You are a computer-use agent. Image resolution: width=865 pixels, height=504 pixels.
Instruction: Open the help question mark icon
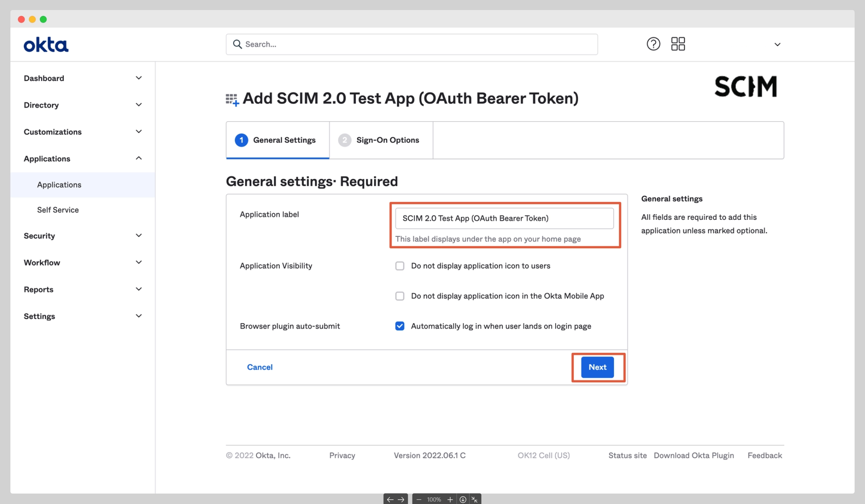click(653, 44)
